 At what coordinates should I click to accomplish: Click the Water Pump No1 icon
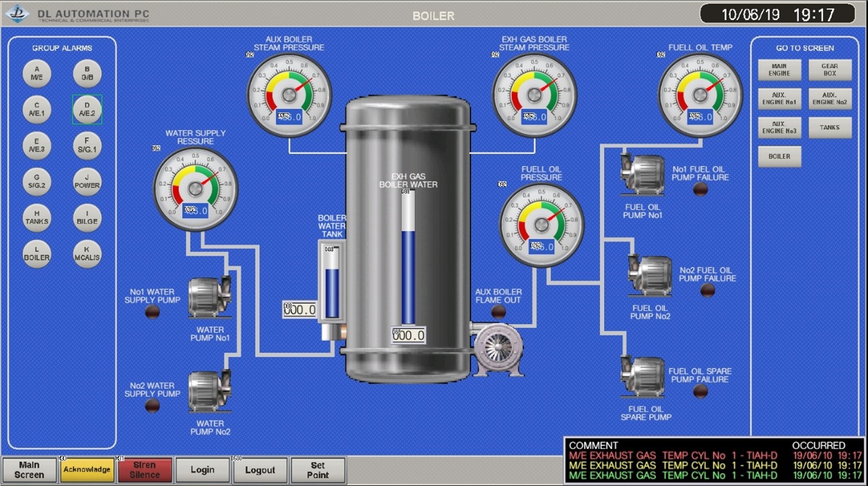209,297
